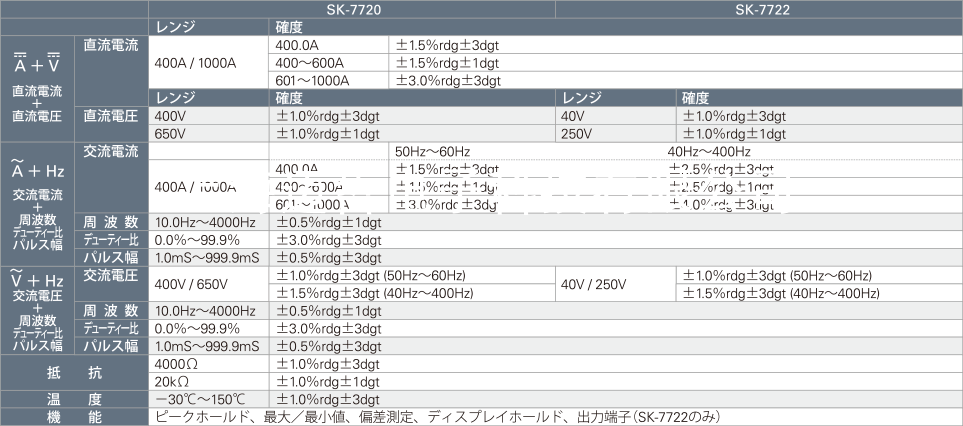
Task: Select the 20kΩ resistance range cell
Action: coord(171,381)
